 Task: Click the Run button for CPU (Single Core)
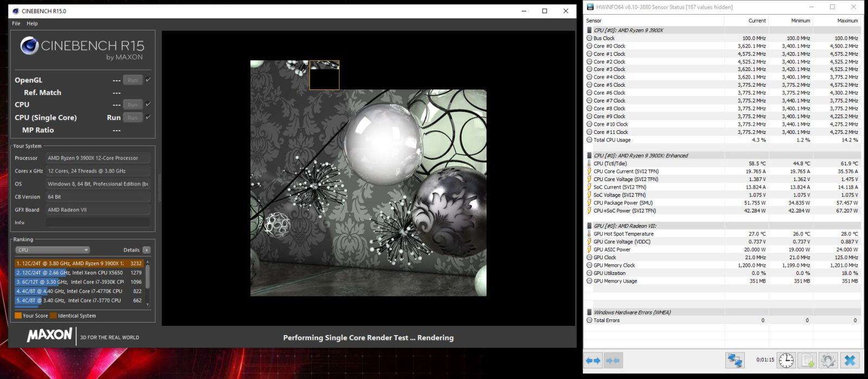coord(132,117)
